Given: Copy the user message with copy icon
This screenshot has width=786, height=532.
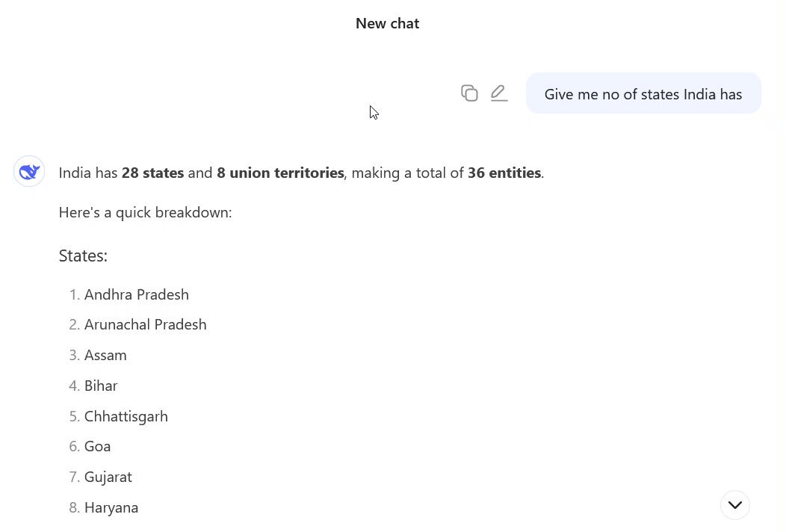Looking at the screenshot, I should (469, 93).
